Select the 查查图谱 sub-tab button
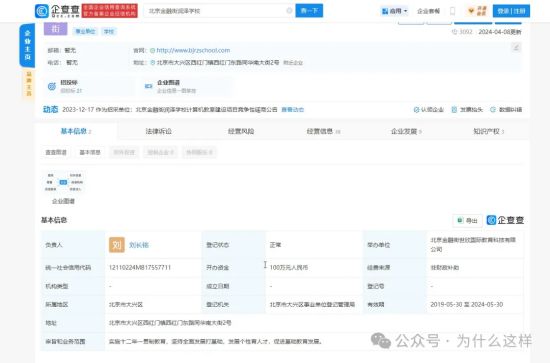This screenshot has height=363, width=550. coord(56,152)
